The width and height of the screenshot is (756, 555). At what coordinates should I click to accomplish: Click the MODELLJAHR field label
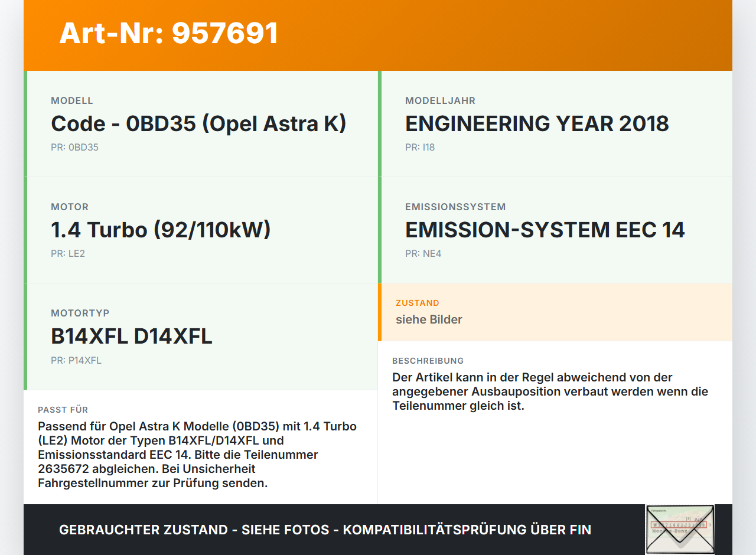[440, 101]
